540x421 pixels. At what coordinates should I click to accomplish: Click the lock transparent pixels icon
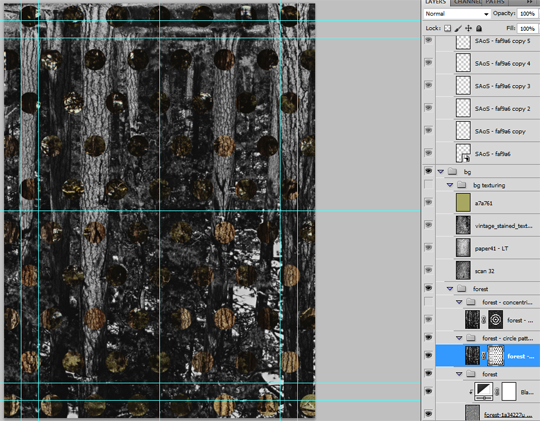click(447, 28)
